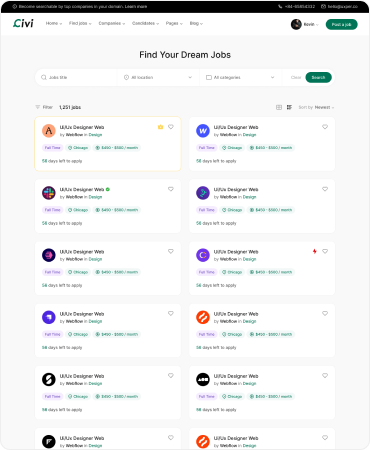The image size is (370, 450).
Task: Click the green Search button
Action: tap(318, 77)
